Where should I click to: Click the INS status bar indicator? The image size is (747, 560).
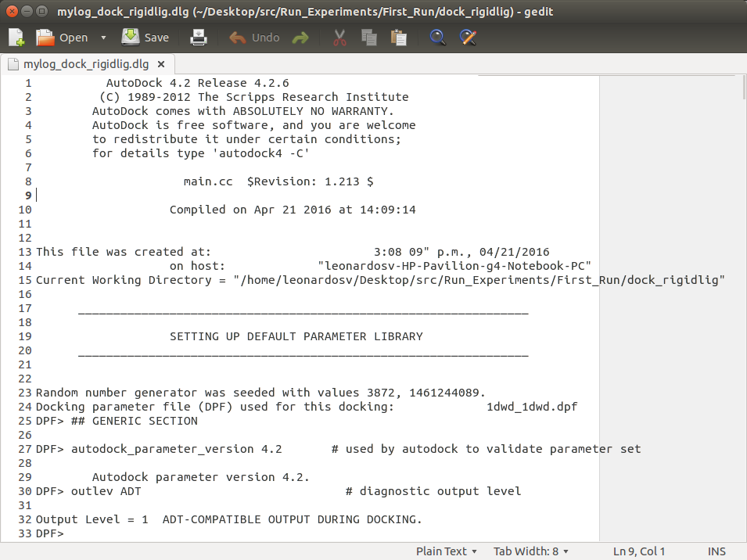(x=716, y=551)
